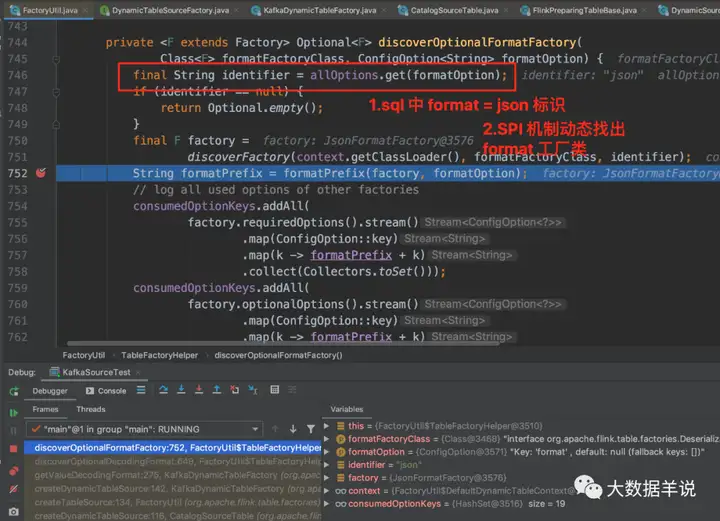The width and height of the screenshot is (720, 521).
Task: Select Threads tab
Action: pyautogui.click(x=90, y=409)
